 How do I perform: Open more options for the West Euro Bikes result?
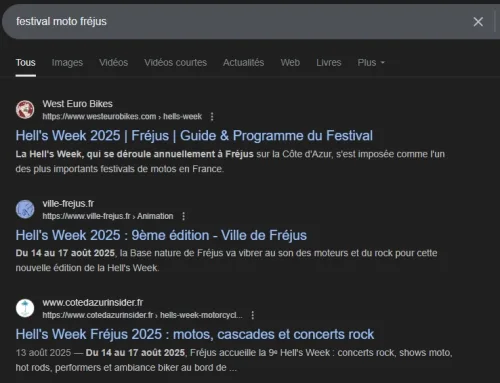[x=212, y=117]
